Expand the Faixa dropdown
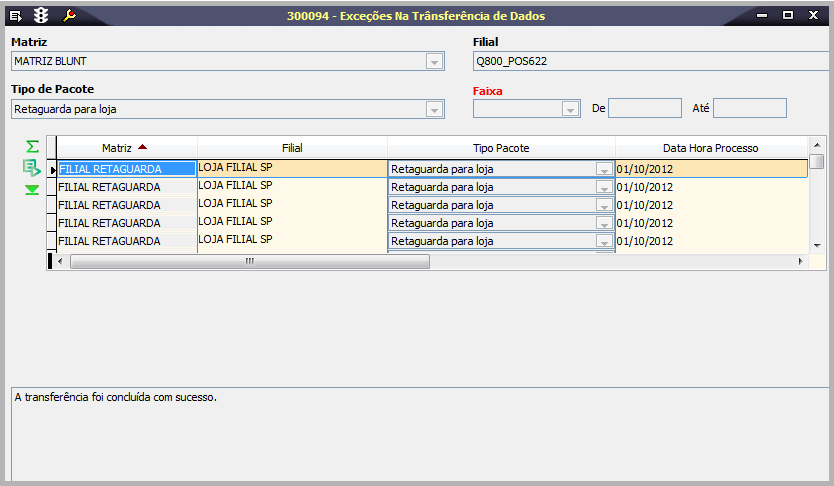 point(570,109)
